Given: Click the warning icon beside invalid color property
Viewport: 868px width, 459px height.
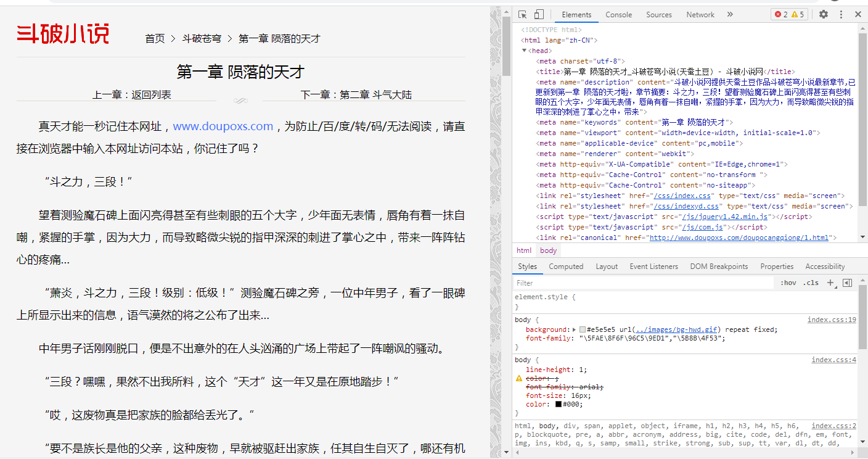Looking at the screenshot, I should (x=519, y=378).
